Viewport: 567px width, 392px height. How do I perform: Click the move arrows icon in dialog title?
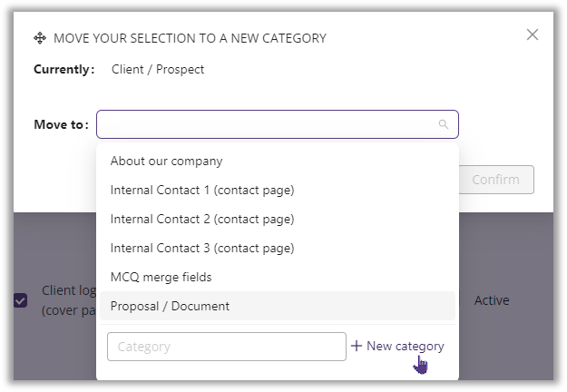(x=40, y=38)
